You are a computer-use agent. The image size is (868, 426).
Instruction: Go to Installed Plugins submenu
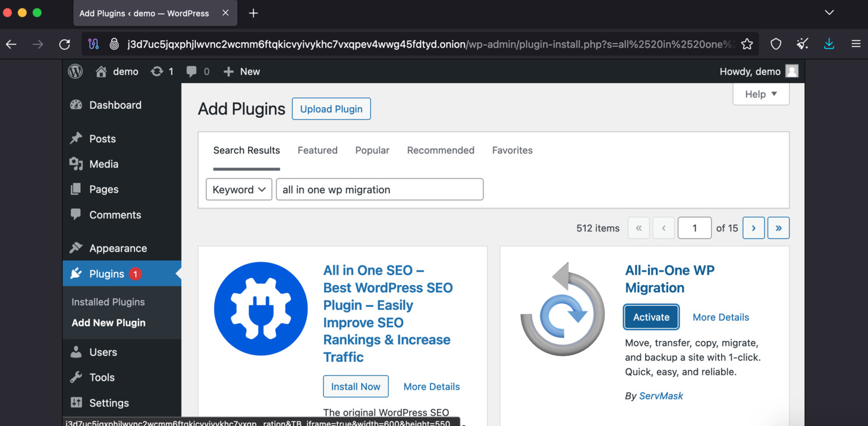(x=108, y=302)
